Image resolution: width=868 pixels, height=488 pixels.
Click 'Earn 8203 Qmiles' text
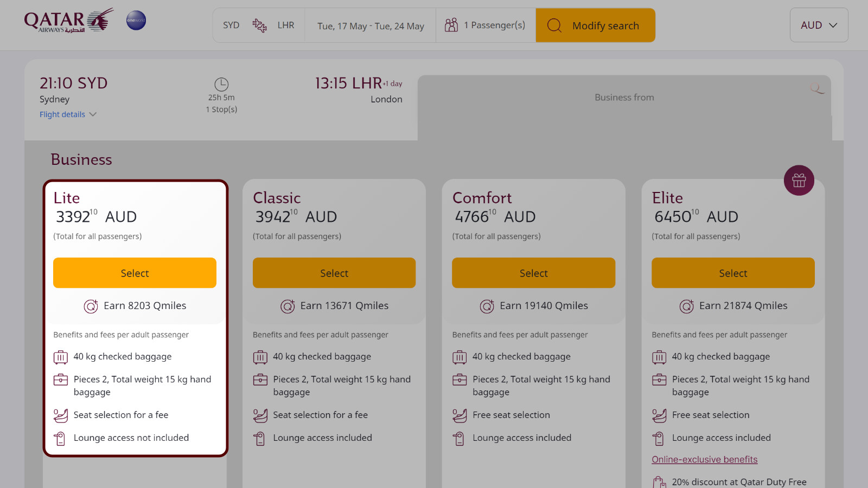point(145,306)
